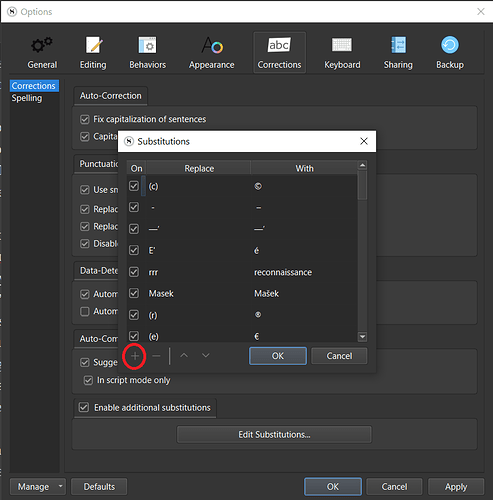Click OK in the Substitutions dialog
Screen dimensions: 493x500
tap(278, 356)
